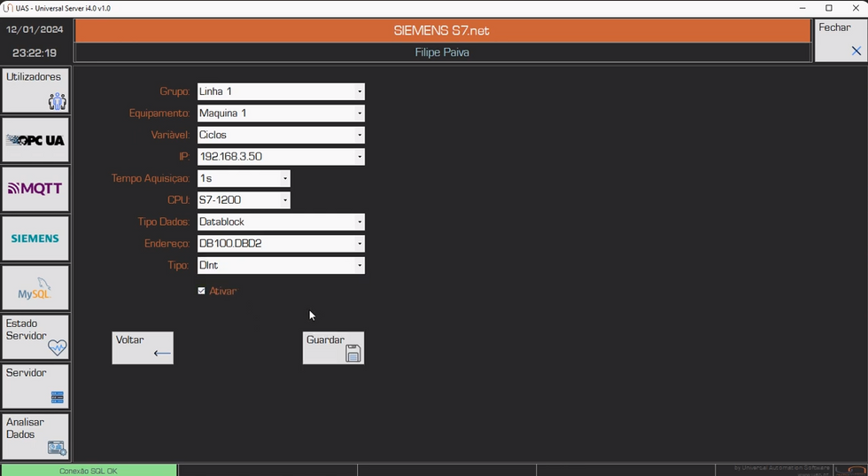Click the Grupo field label
Image resolution: width=868 pixels, height=476 pixels.
174,91
